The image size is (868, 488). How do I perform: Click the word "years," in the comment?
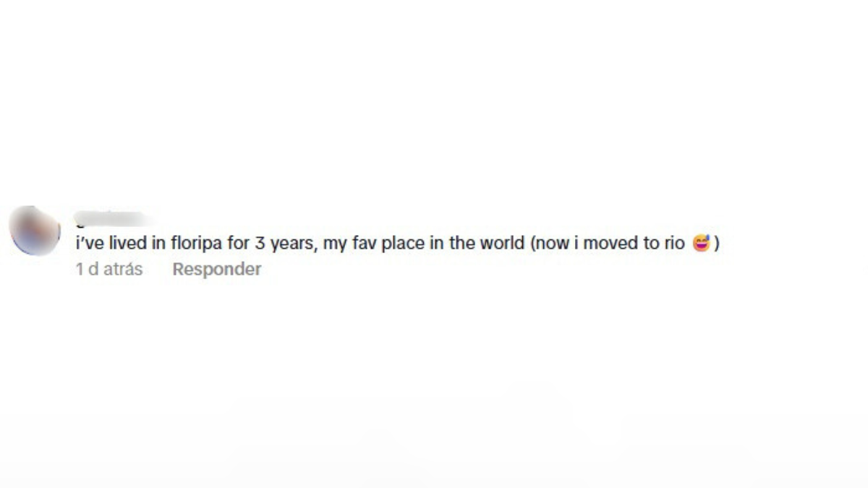(x=294, y=243)
